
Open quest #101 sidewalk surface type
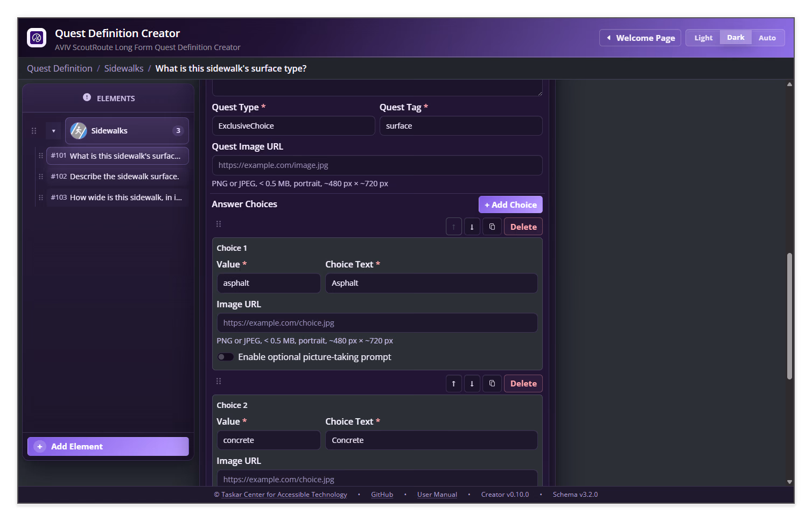tap(117, 156)
